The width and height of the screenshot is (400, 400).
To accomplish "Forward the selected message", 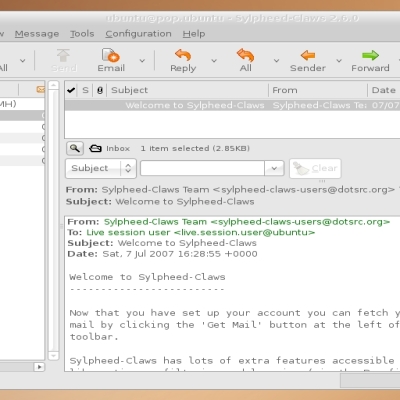I will (x=370, y=60).
